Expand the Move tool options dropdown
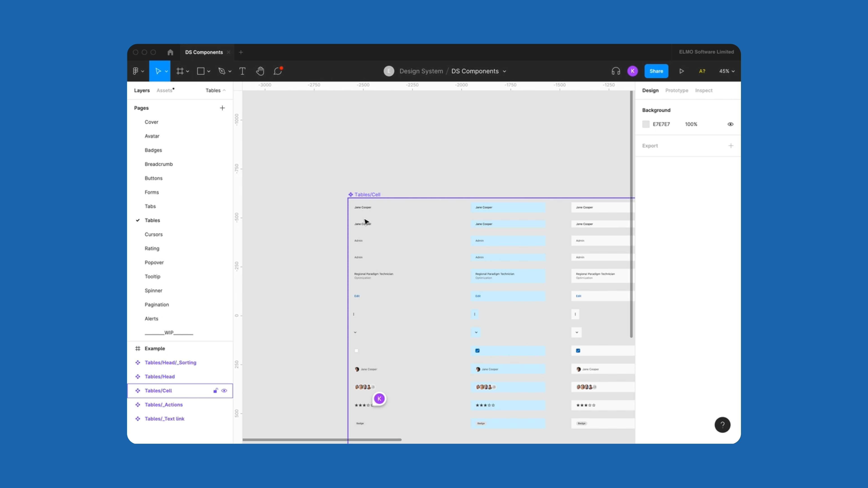868x488 pixels. [166, 71]
